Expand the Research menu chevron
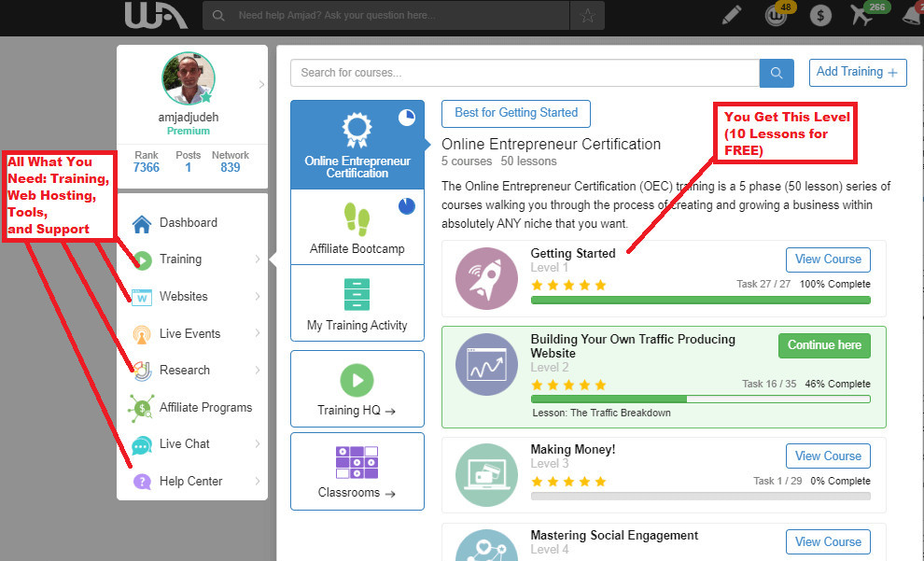 [x=258, y=370]
